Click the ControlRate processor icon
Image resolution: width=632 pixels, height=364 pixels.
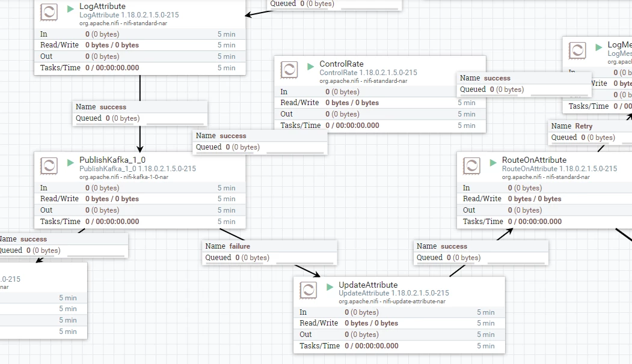click(289, 70)
